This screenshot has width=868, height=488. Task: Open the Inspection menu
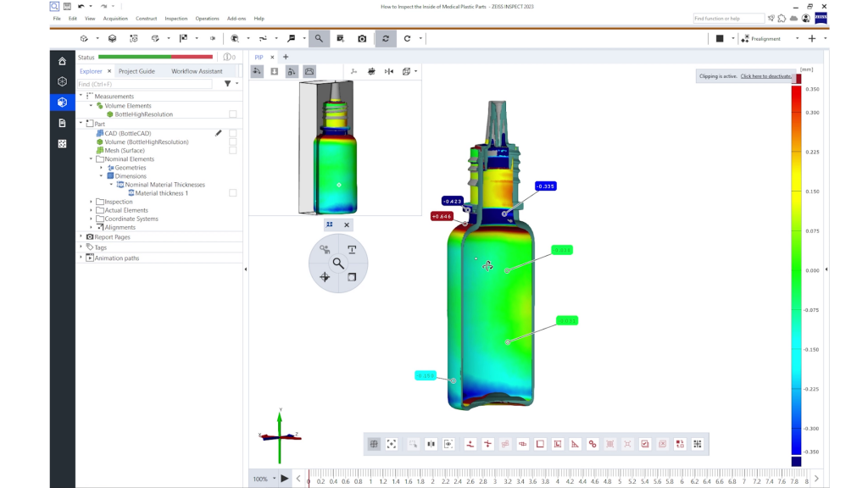176,19
